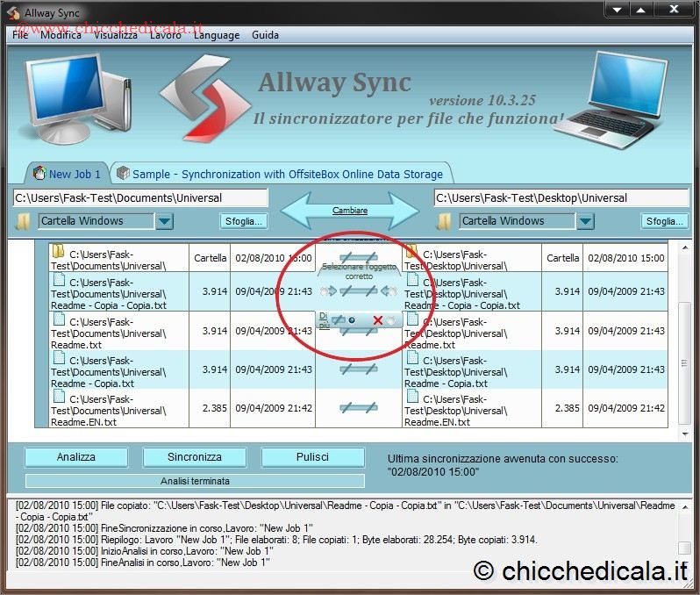Open the Lavoro menu
The height and width of the screenshot is (595, 700).
166,35
